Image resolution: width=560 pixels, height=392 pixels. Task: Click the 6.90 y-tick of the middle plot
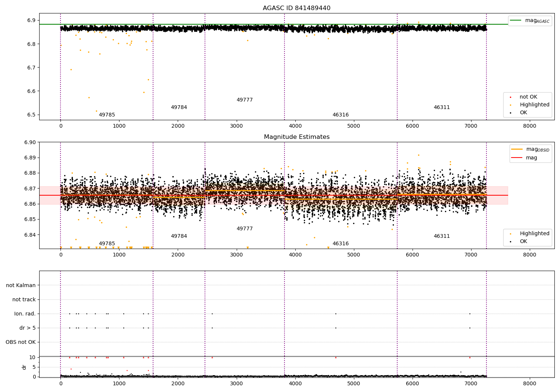30,142
